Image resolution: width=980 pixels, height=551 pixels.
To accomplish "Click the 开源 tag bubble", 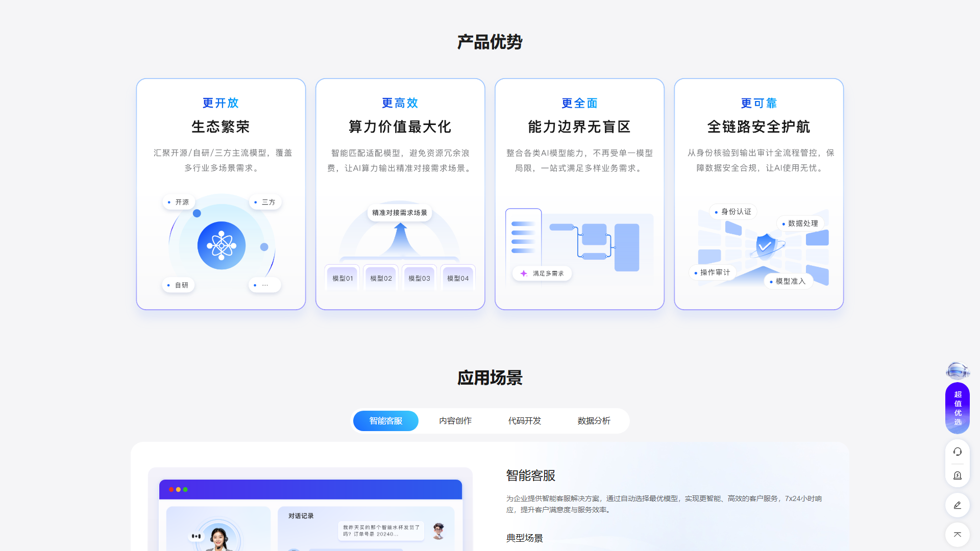I will click(179, 202).
